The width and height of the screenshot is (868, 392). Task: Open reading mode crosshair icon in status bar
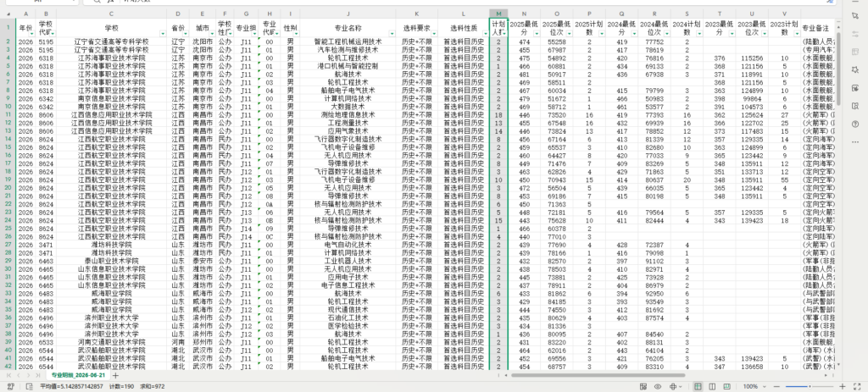(x=673, y=386)
